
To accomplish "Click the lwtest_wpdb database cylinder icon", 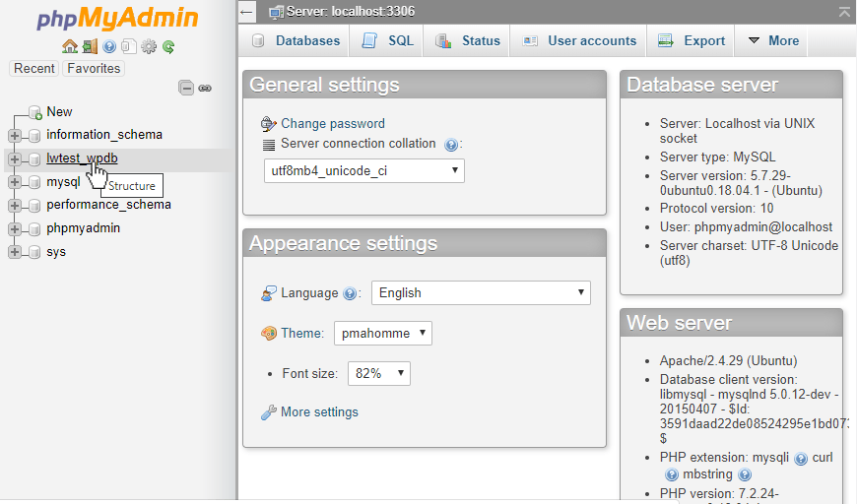I will [34, 158].
